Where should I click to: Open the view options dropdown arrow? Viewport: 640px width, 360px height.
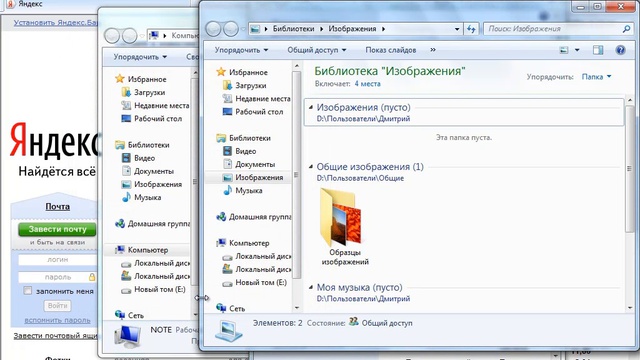[x=577, y=50]
